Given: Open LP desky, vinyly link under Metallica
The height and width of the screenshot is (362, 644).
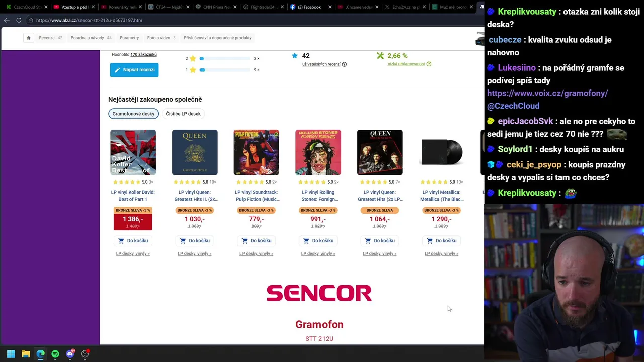Looking at the screenshot, I should pos(441,254).
